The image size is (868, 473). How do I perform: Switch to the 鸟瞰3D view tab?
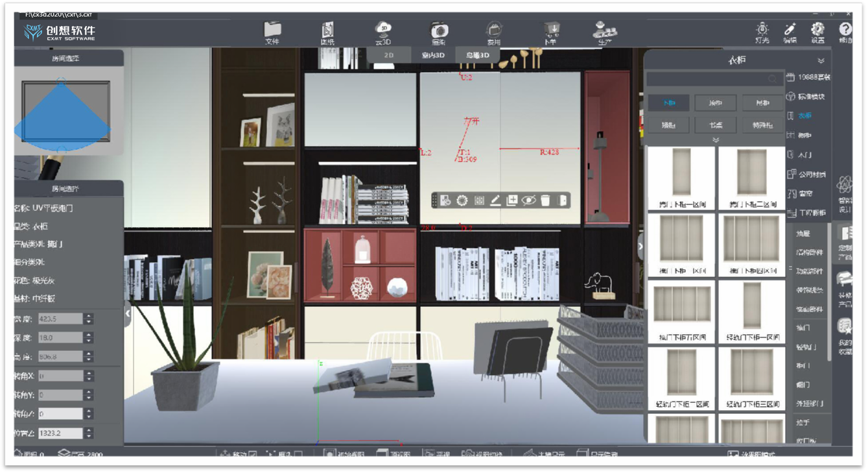(x=477, y=55)
